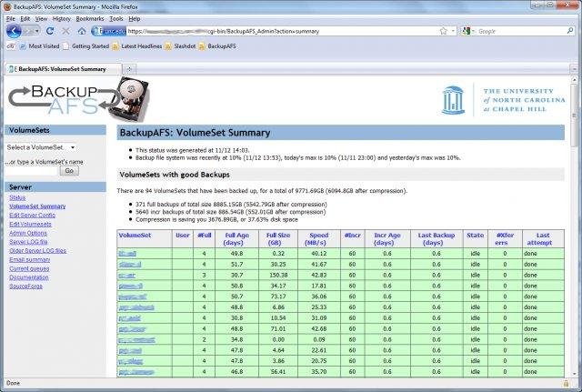Click the status bar lock icon

tap(566, 383)
